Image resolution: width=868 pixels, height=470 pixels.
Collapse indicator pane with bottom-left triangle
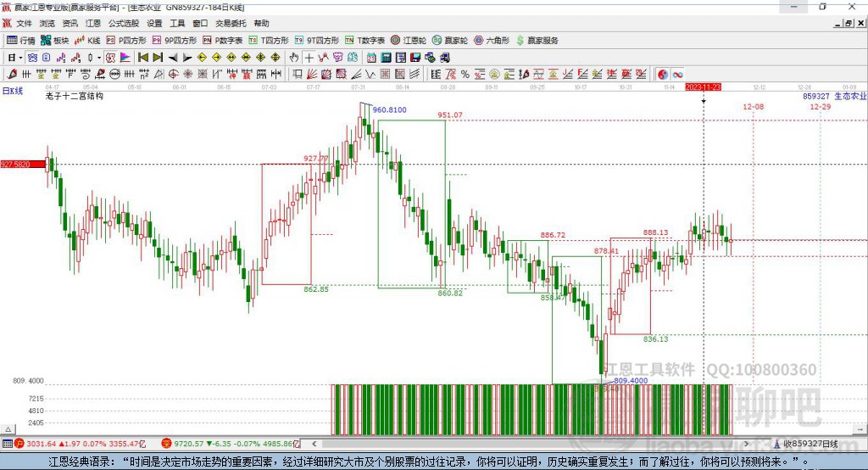tap(8, 429)
